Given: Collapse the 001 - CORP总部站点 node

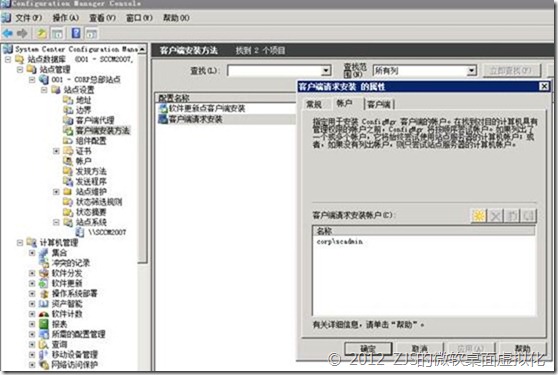Looking at the screenshot, I should (x=32, y=80).
